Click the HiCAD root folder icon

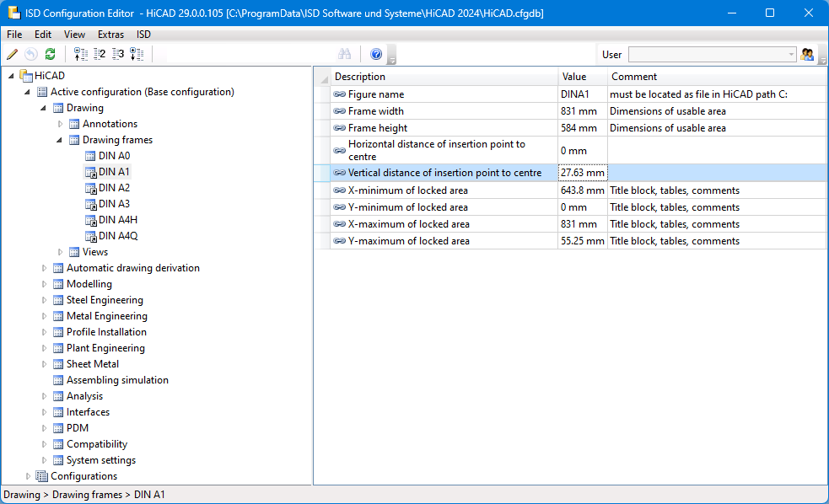tap(26, 76)
